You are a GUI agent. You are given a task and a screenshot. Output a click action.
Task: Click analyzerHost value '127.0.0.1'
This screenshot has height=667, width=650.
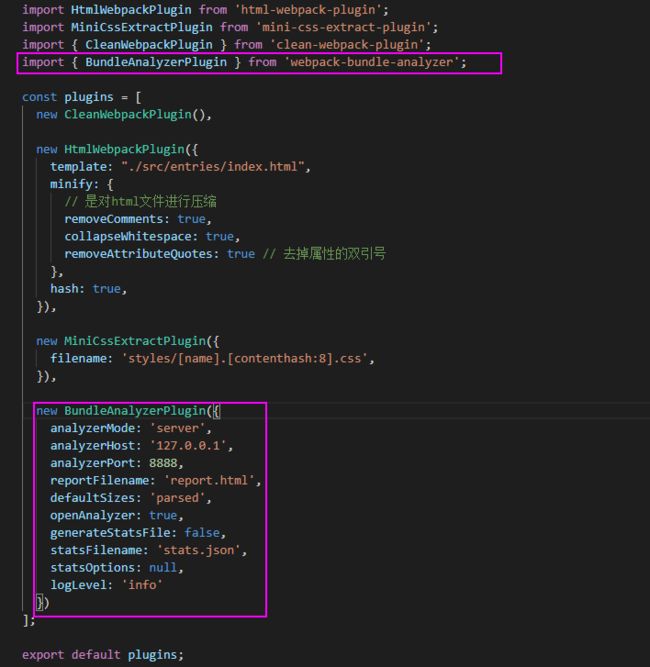click(x=188, y=446)
